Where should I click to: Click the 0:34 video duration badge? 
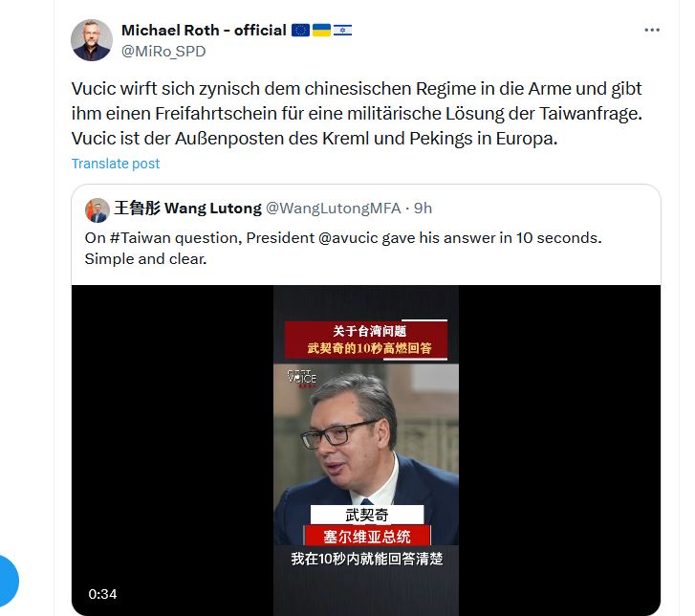102,594
